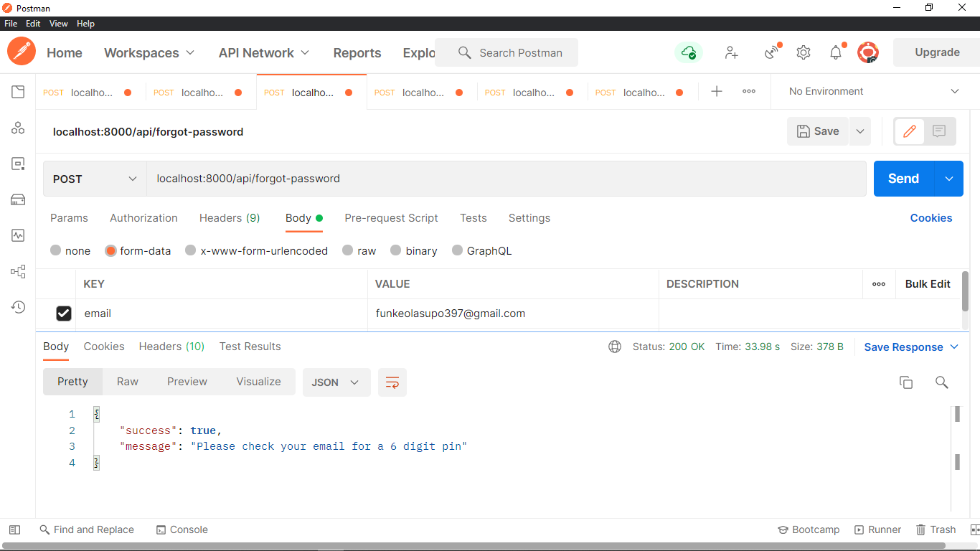Click the comment mode icon

click(939, 131)
